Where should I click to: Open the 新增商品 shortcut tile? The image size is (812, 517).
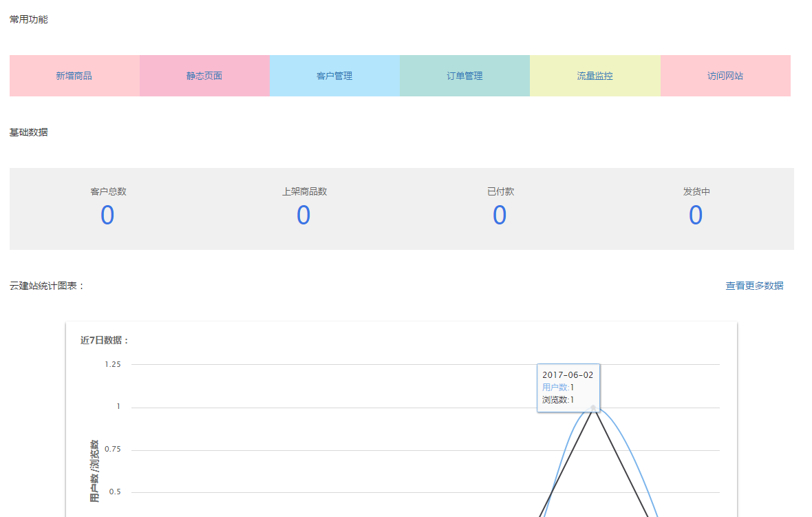pyautogui.click(x=74, y=76)
